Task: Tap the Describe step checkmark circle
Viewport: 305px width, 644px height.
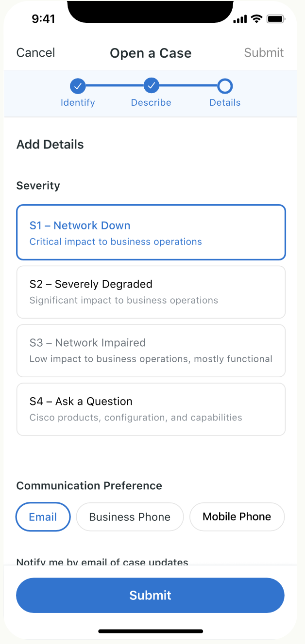Action: (x=152, y=86)
